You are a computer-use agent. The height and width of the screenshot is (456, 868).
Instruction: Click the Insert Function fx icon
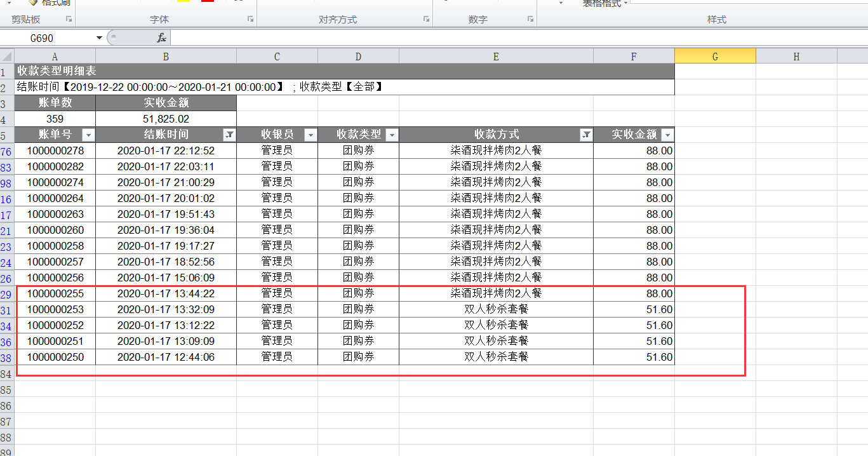point(161,37)
